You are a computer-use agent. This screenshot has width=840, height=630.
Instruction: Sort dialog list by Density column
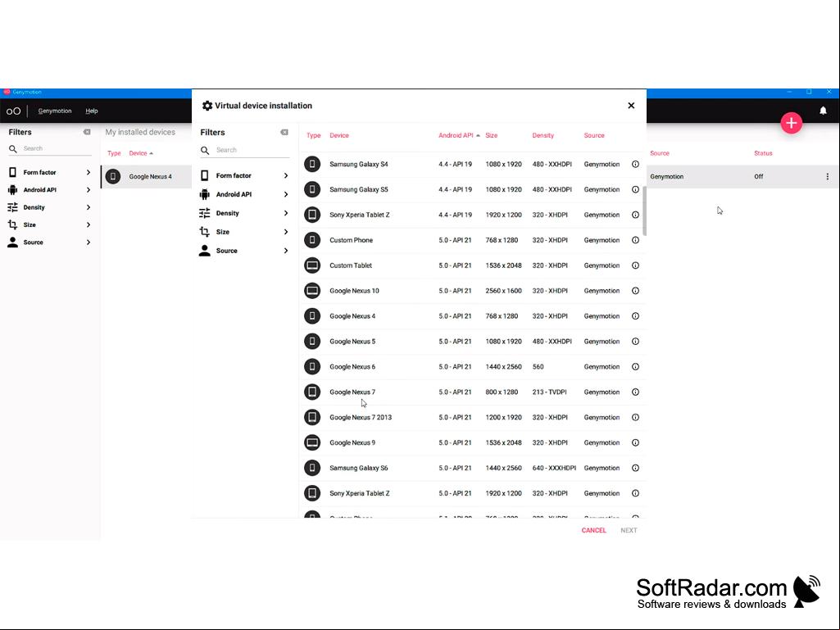[543, 135]
